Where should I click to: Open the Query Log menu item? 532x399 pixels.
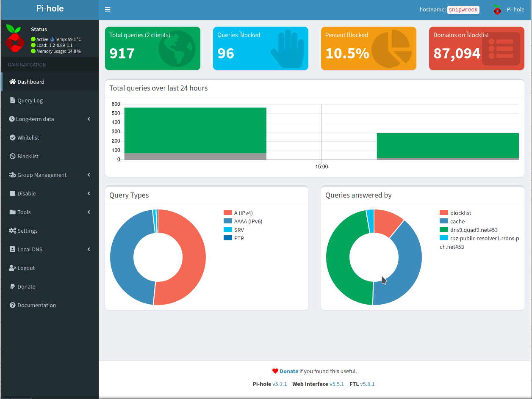point(50,100)
